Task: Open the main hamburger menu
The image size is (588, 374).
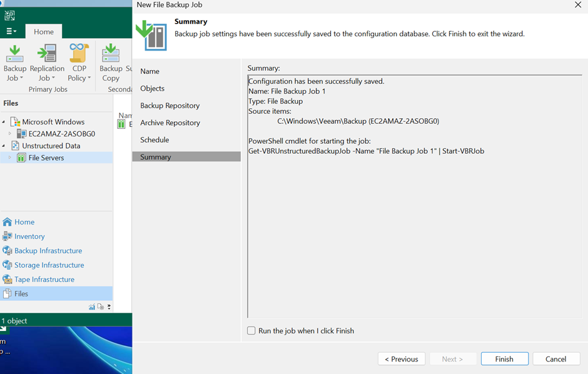Action: tap(11, 31)
